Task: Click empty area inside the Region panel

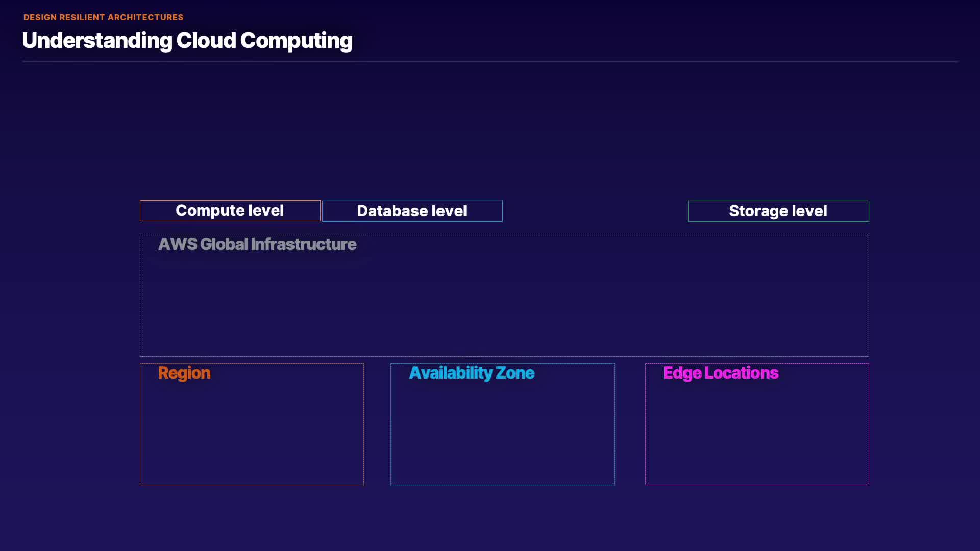Action: [x=252, y=434]
